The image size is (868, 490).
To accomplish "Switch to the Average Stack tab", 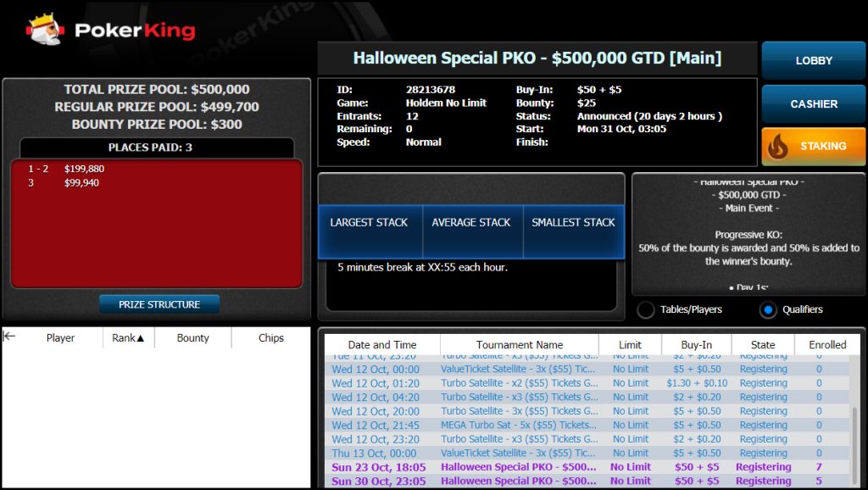I will point(472,231).
